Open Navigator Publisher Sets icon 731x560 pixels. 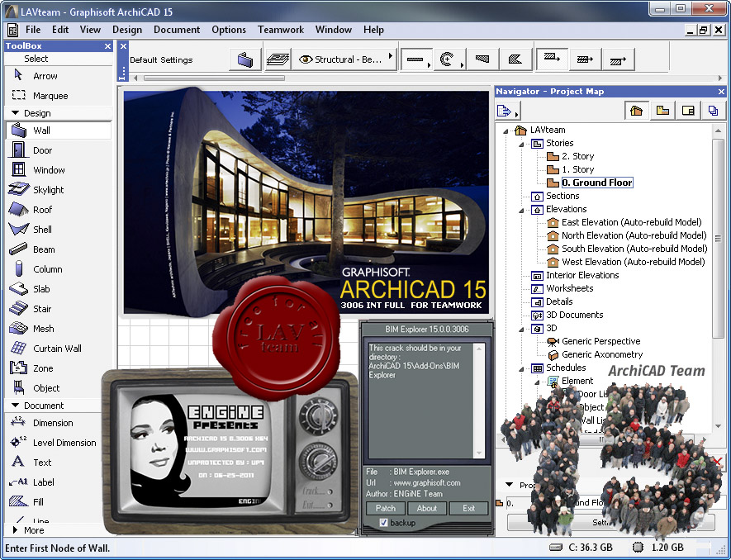pyautogui.click(x=714, y=111)
